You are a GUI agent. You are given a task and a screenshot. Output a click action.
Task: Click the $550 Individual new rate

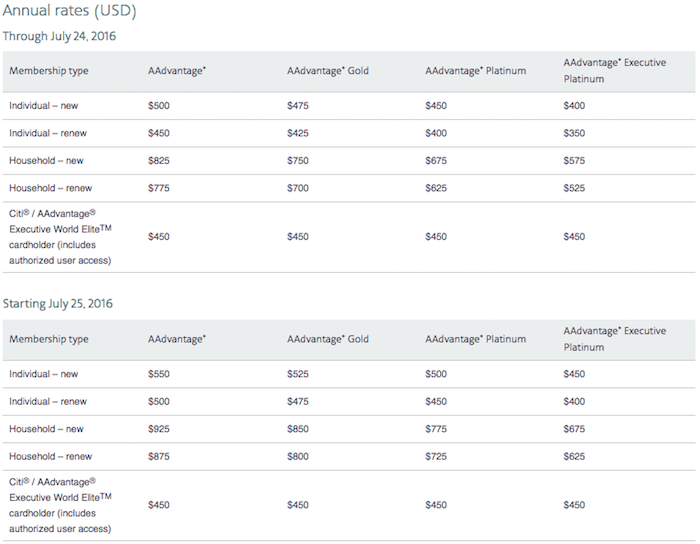[159, 374]
